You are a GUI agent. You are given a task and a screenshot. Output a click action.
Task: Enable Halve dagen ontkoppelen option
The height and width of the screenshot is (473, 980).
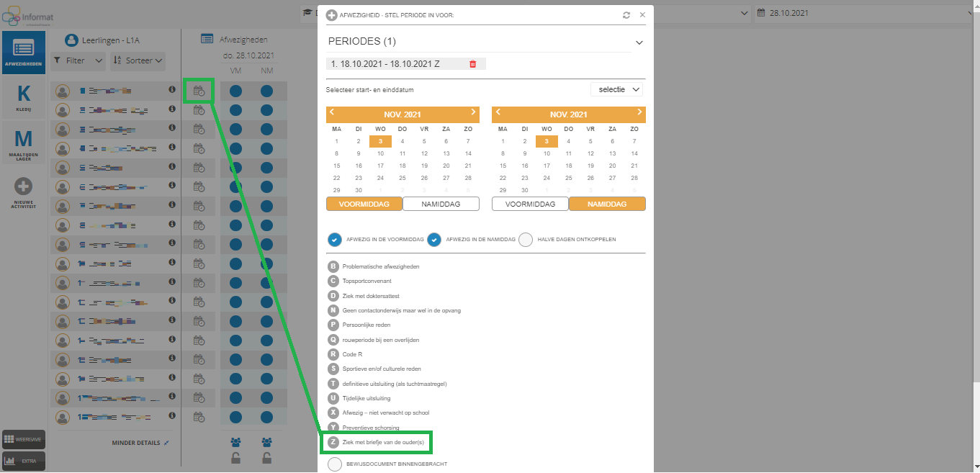click(x=526, y=240)
